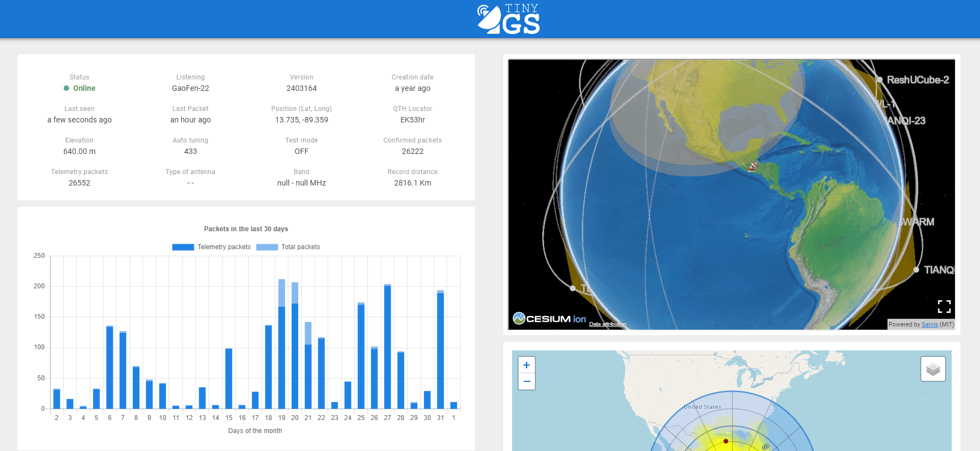Zoom in on the coverage map
The image size is (980, 451).
coord(527,365)
